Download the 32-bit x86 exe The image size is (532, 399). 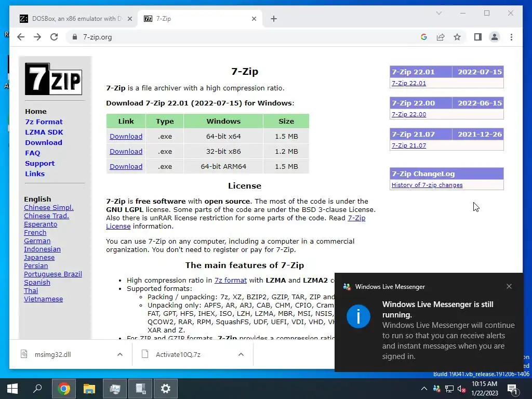(126, 151)
